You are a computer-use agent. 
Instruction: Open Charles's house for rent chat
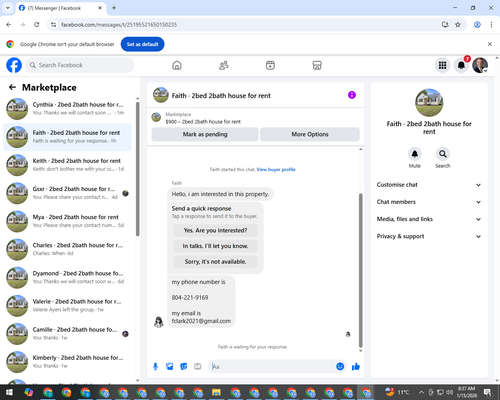point(67,249)
